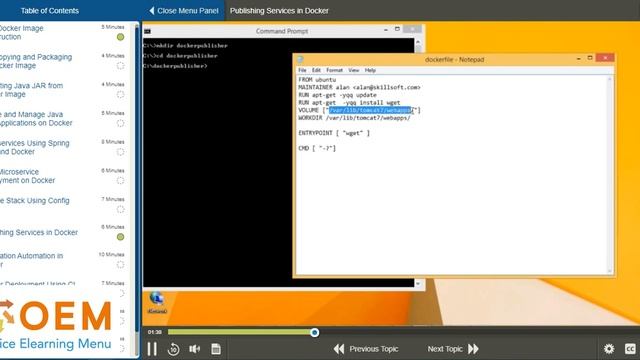
Task: Click the Notepad title bar icon
Action: 300,60
